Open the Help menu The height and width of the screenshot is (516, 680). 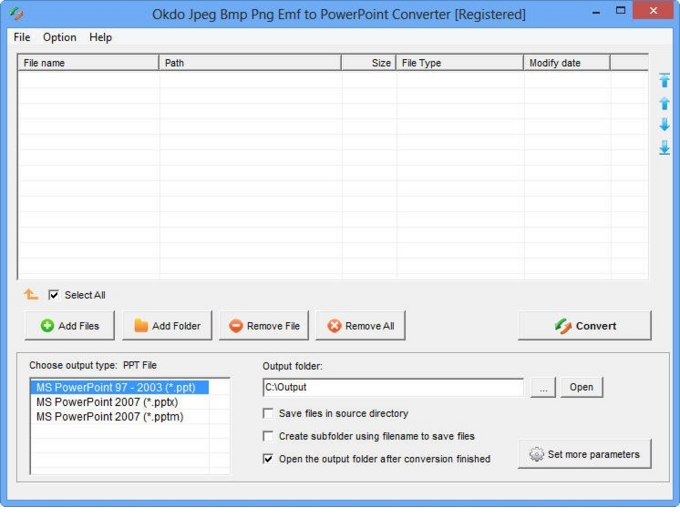tap(101, 37)
